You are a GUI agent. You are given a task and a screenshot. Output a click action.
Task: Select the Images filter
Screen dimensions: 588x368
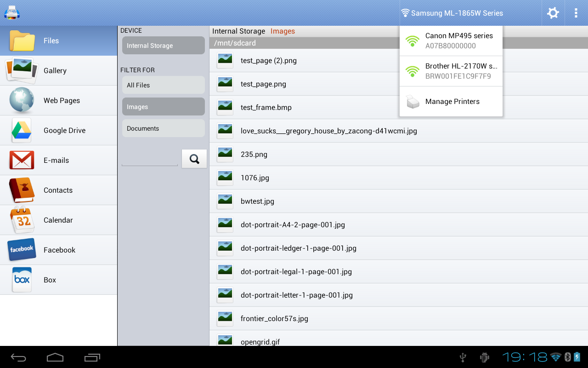[163, 107]
